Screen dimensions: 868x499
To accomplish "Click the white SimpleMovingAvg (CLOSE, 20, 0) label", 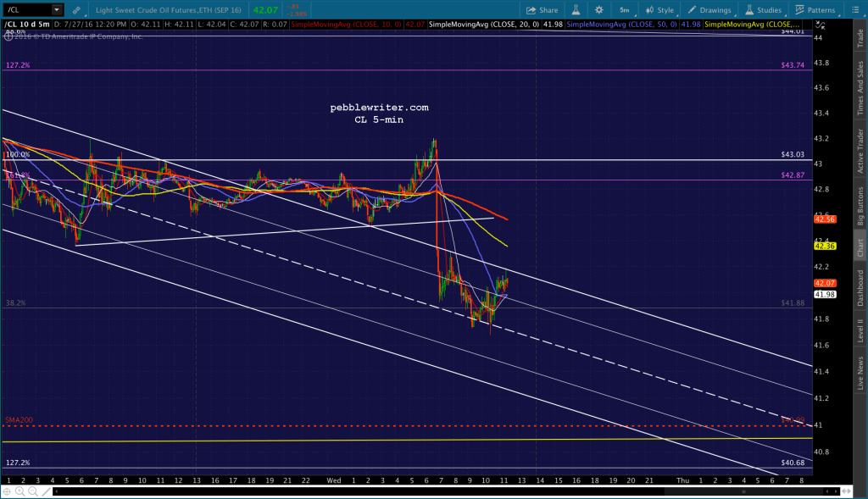I will (484, 25).
